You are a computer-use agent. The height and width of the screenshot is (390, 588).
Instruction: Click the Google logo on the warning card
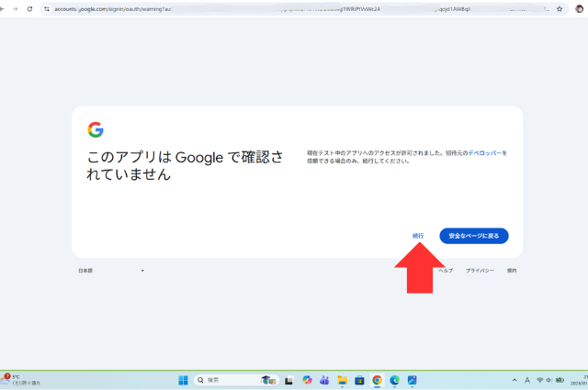(x=96, y=129)
